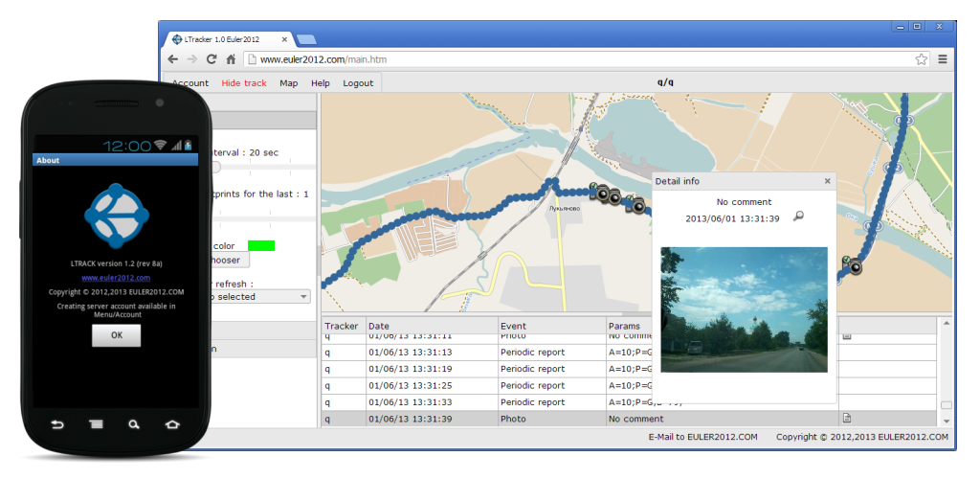Click the camera marker right of Detail info
980x479 pixels.
(x=854, y=266)
